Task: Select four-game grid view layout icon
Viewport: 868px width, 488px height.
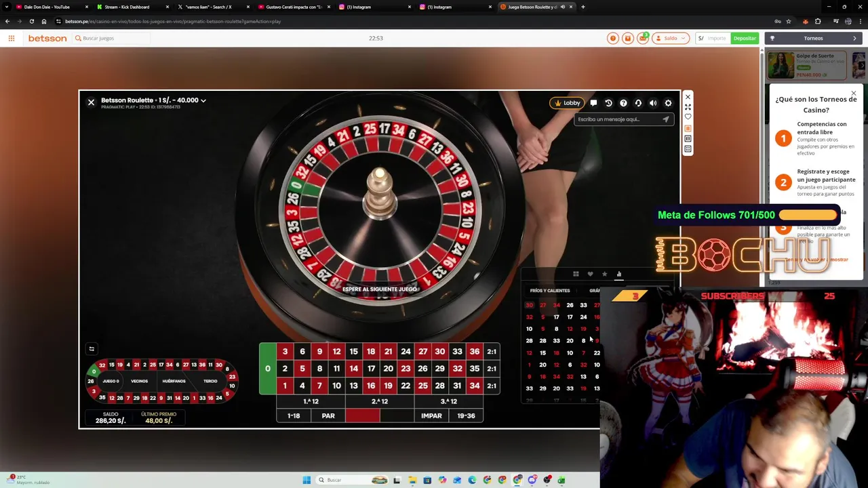Action: (688, 148)
